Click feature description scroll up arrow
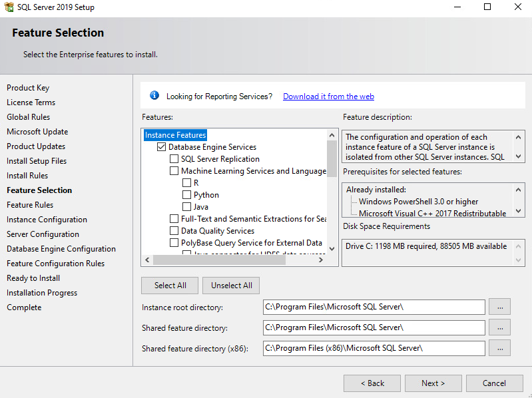532x398 pixels. (x=518, y=137)
